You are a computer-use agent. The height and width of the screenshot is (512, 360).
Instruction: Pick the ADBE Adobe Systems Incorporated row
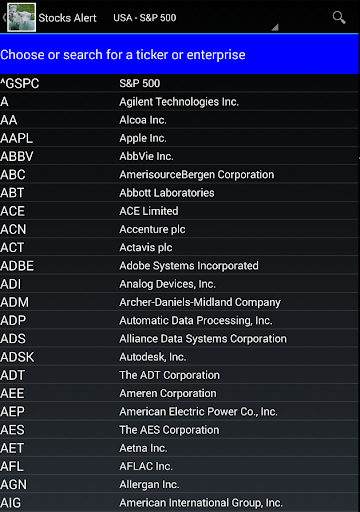[x=179, y=266]
